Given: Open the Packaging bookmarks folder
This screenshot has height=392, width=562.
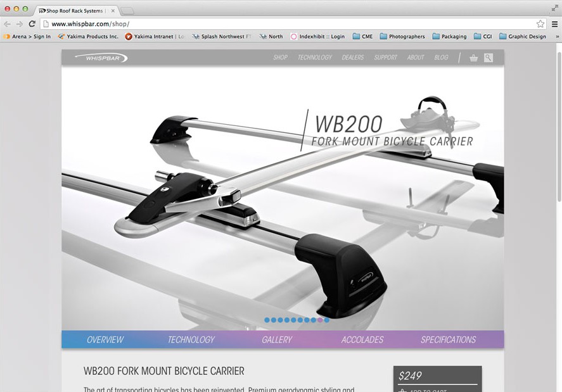Looking at the screenshot, I should 449,37.
